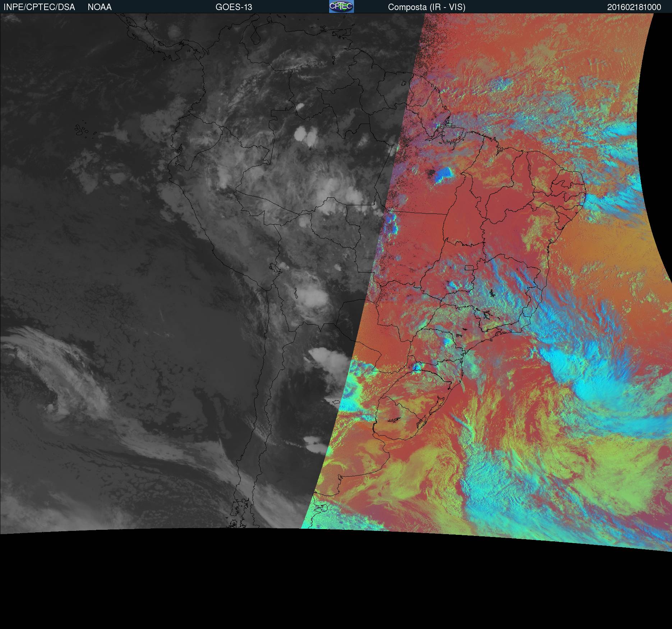Viewport: 672px width, 629px height.
Task: Click the NOAA label in header
Action: coord(100,7)
